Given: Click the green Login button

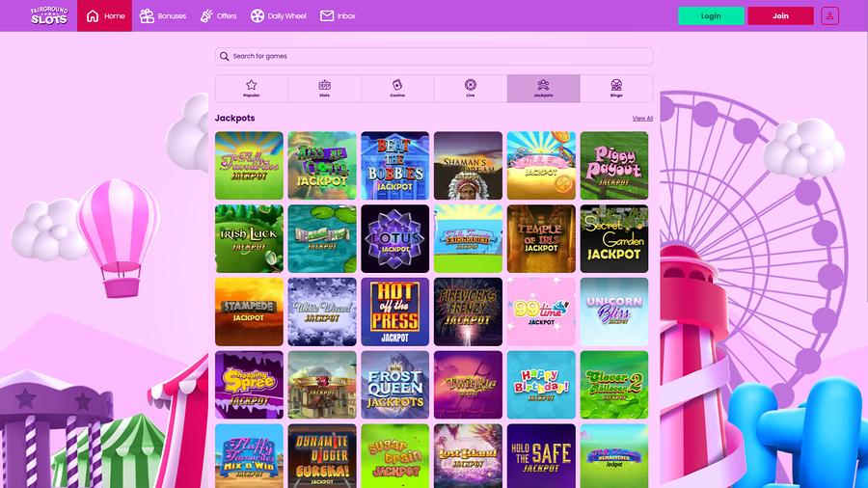Looking at the screenshot, I should (x=711, y=16).
